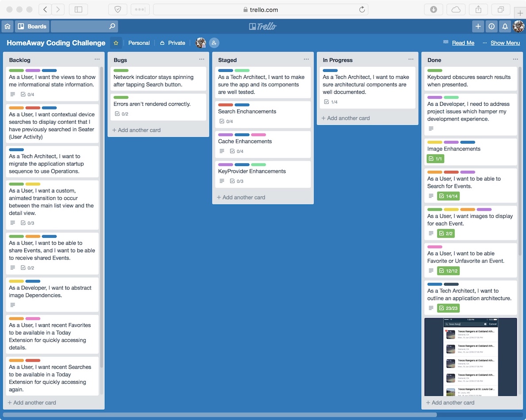Click the 2/2 checklist badge
This screenshot has height=420, width=526.
pyautogui.click(x=446, y=233)
